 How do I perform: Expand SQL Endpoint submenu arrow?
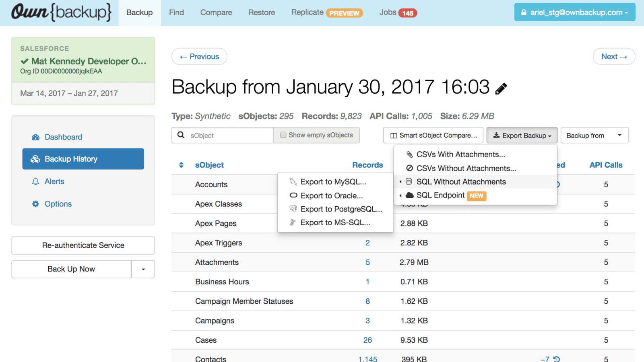(x=400, y=195)
